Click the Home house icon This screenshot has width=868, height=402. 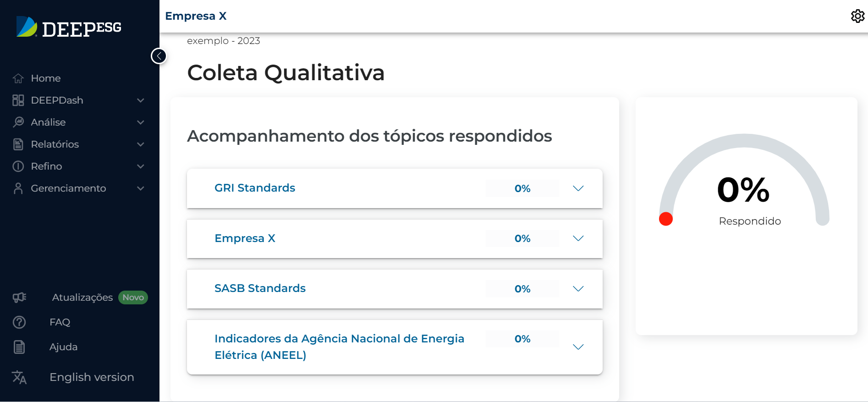(18, 78)
